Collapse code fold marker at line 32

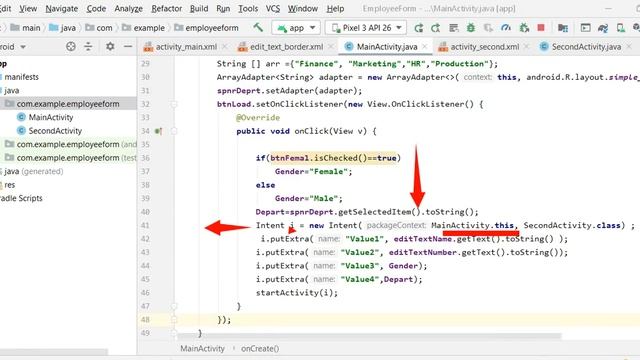174,104
